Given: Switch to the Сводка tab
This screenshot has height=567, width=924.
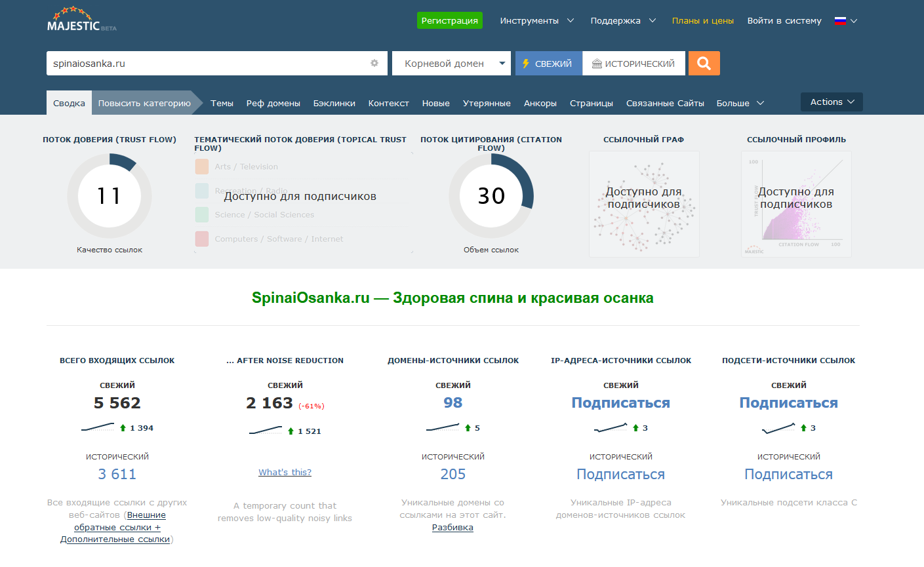Looking at the screenshot, I should pos(69,103).
